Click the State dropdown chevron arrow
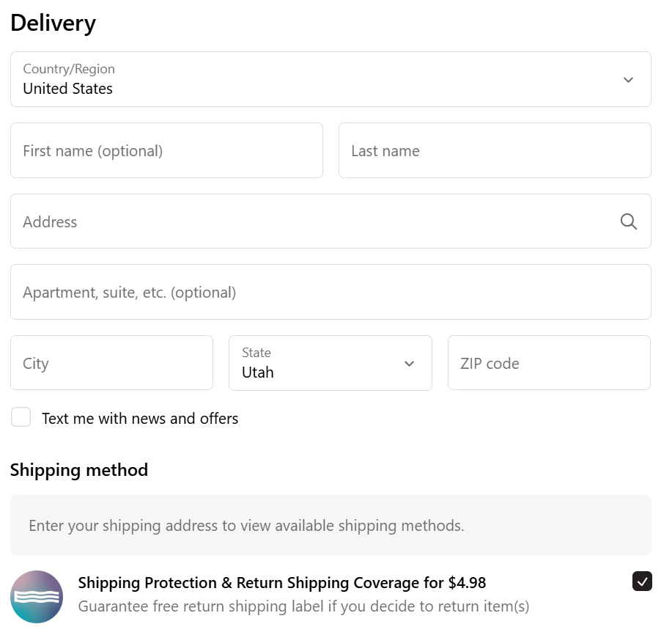The width and height of the screenshot is (672, 635). (410, 364)
